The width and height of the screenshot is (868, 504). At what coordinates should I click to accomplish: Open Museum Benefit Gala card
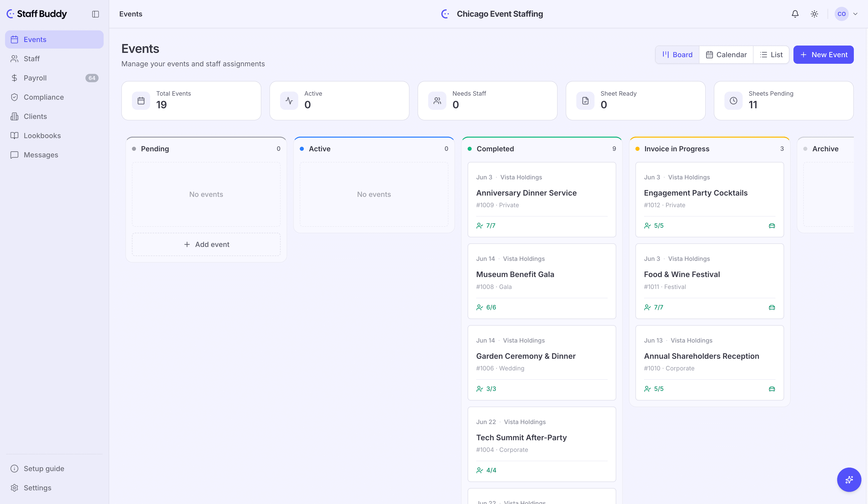pyautogui.click(x=541, y=281)
